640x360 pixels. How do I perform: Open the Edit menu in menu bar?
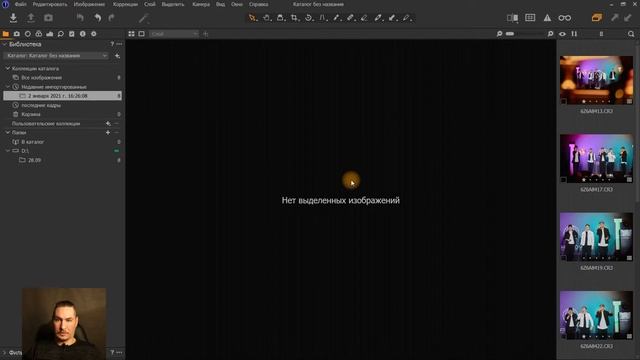click(50, 4)
